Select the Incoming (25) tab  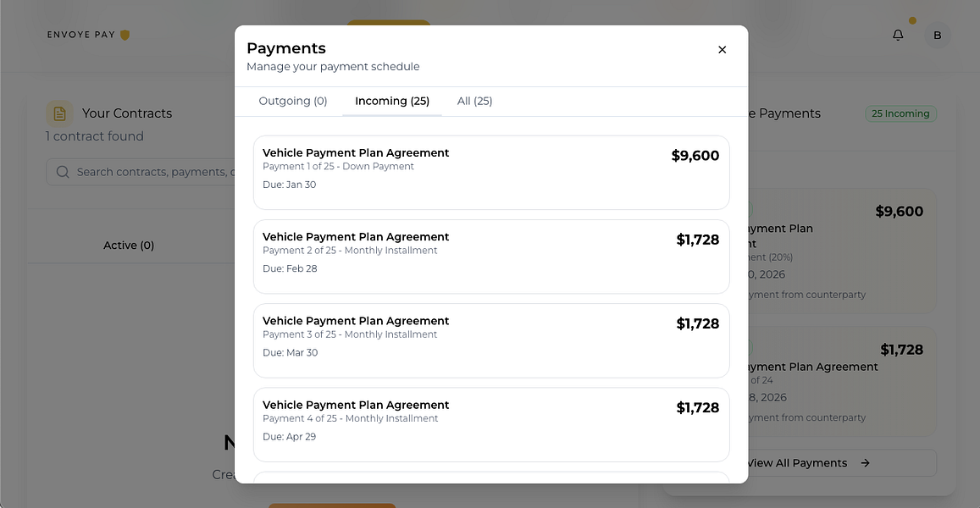tap(391, 101)
